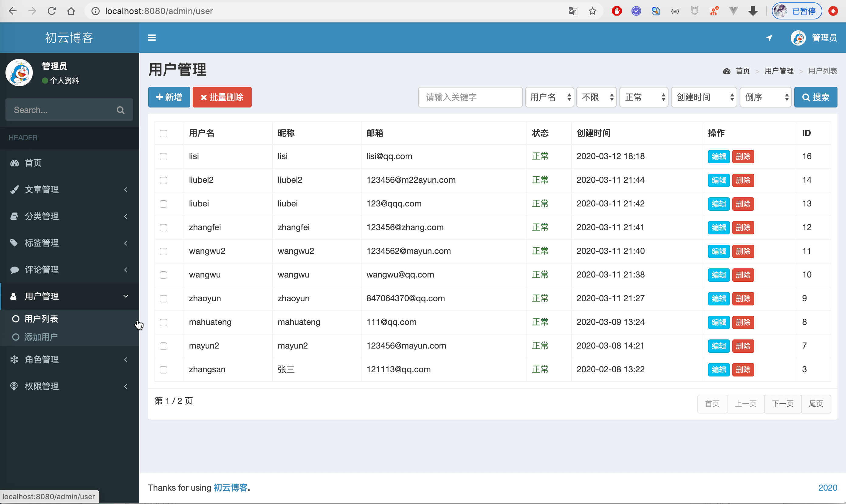Image resolution: width=846 pixels, height=504 pixels.
Task: Open 添加用户 in the sidebar submenu
Action: (41, 337)
